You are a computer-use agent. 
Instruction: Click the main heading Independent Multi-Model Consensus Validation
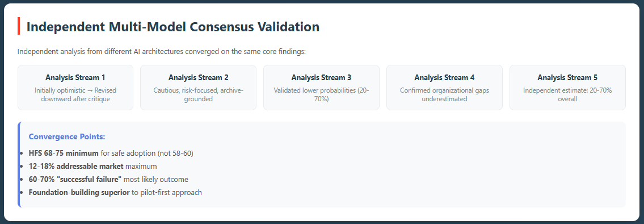(x=173, y=27)
